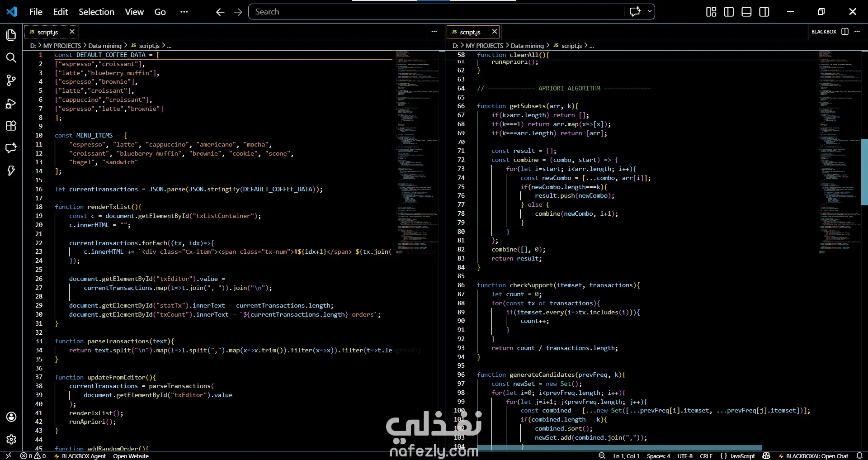Click the right editor vertical scrollbar thumb

click(864, 172)
